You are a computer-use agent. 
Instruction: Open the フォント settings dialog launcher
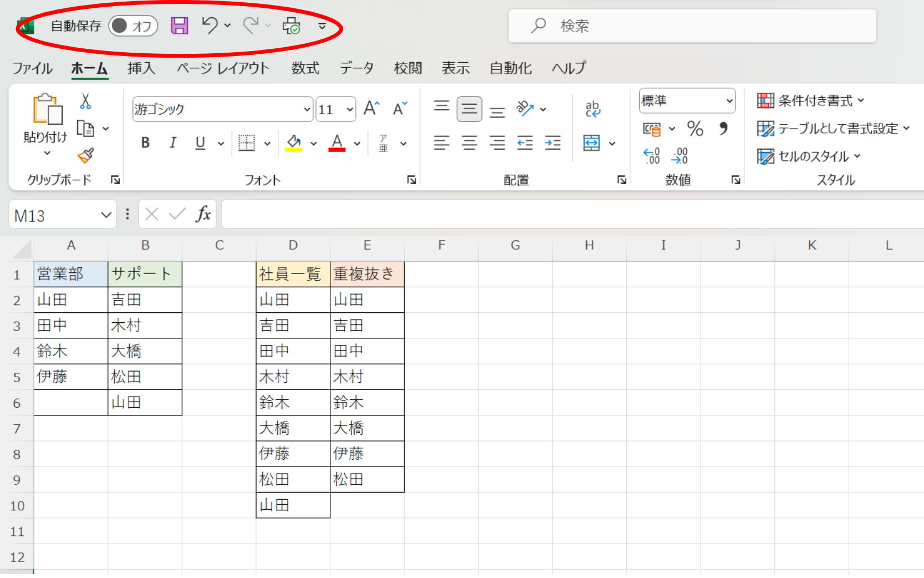[412, 180]
